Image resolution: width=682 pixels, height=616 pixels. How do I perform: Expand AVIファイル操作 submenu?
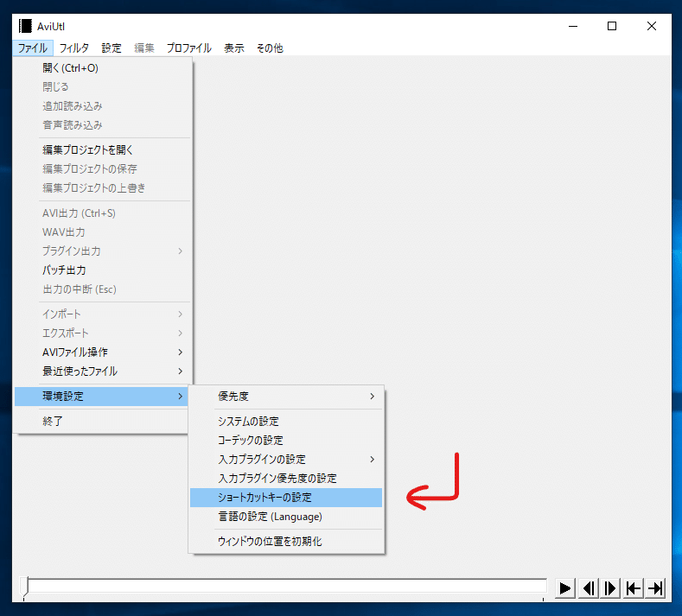coord(102,352)
